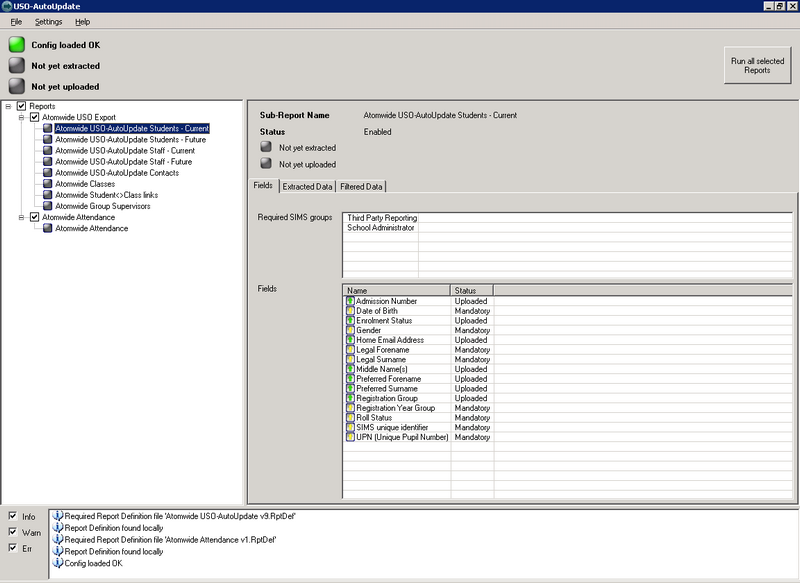Click the USO-AutoUpdate title bar application icon
This screenshot has height=583, width=800.
point(7,6)
